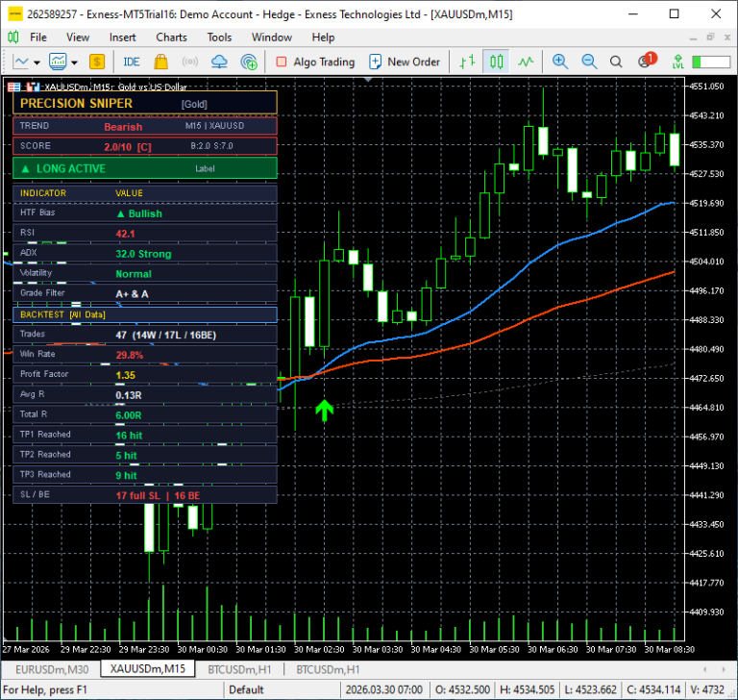Switch to the EURUSDm,M30 chart tab
Viewport: 738px width, 700px height.
pos(52,669)
